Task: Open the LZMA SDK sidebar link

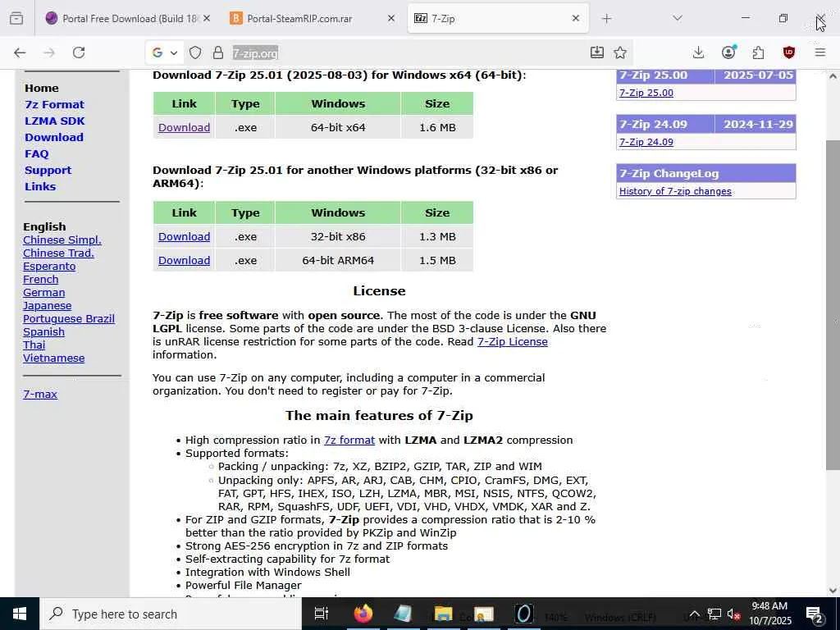Action: pos(55,121)
